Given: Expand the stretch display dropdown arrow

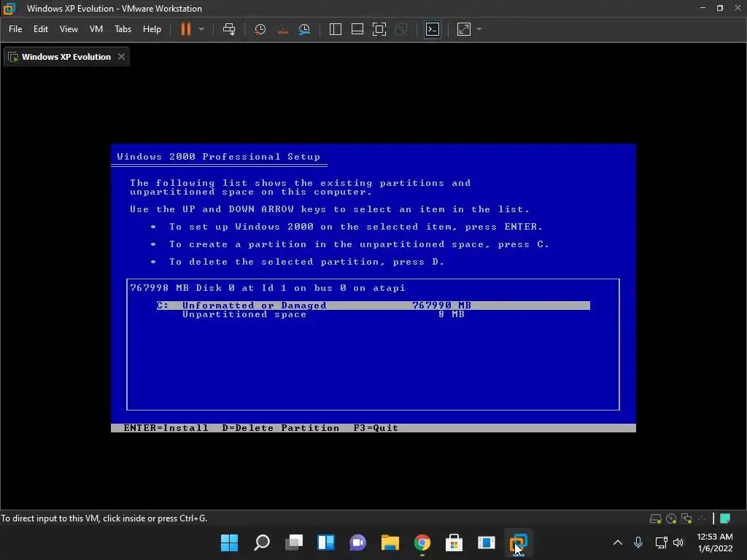Looking at the screenshot, I should 479,29.
